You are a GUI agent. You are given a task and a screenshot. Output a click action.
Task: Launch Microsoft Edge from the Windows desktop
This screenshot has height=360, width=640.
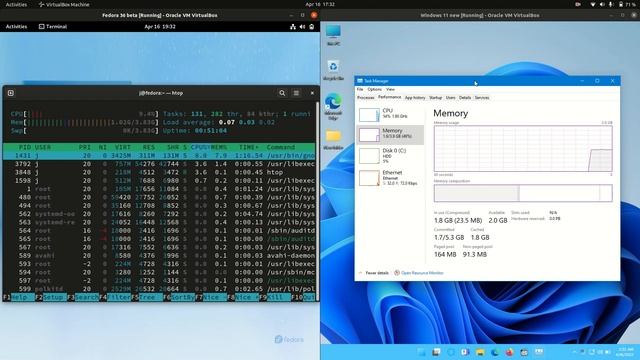point(333,107)
